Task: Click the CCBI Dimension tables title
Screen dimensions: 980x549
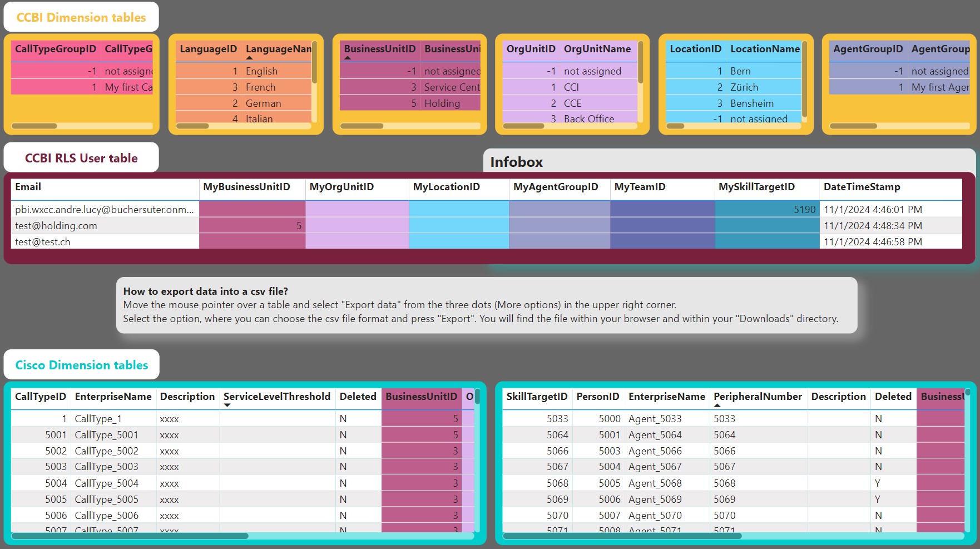Action: tap(81, 18)
